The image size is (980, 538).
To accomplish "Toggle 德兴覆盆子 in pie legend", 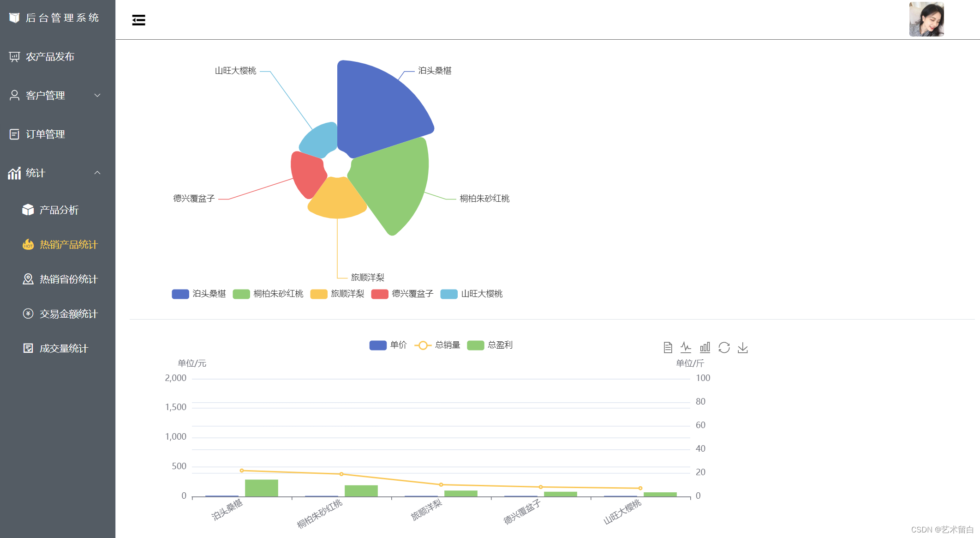I will point(402,294).
